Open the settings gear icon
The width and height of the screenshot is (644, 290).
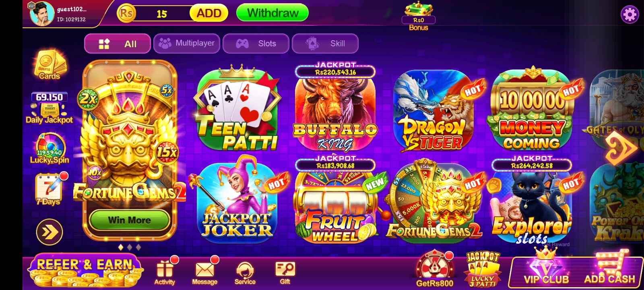pyautogui.click(x=630, y=15)
